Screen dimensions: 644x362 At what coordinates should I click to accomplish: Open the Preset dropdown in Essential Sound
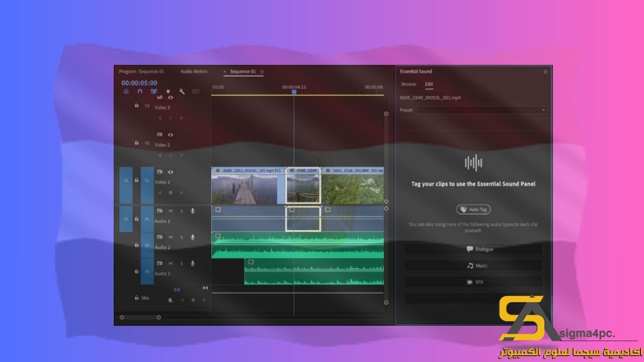pos(481,110)
